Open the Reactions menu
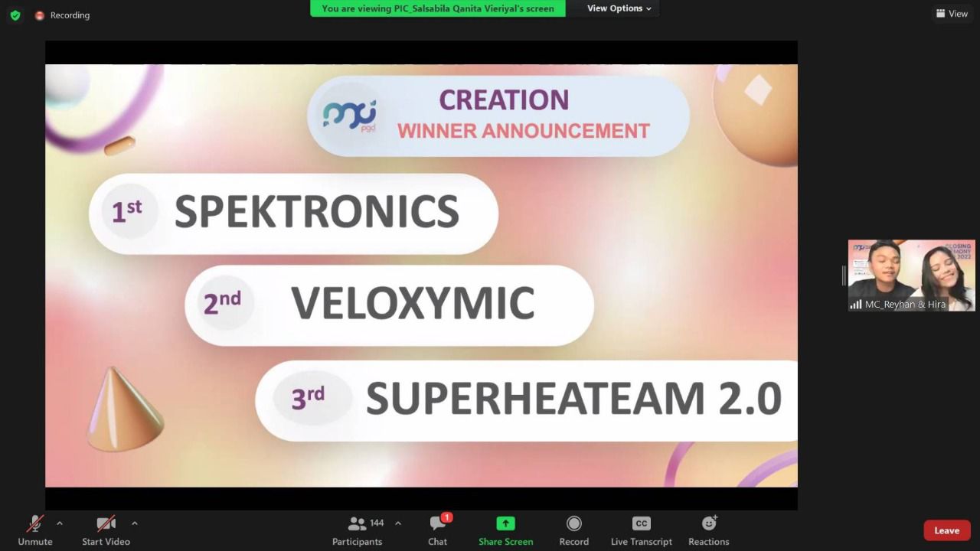Screen dimensions: 980x551 [x=708, y=530]
